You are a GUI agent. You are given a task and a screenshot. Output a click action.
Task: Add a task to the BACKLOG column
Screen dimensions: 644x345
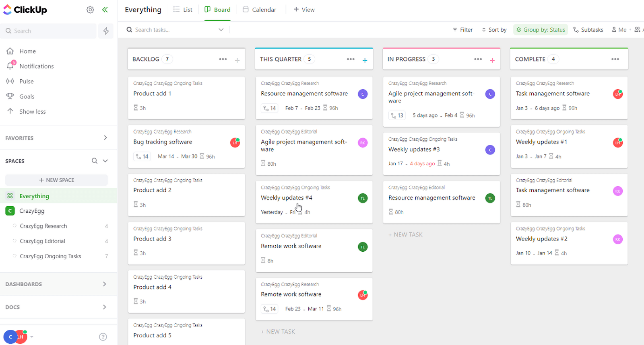(237, 60)
